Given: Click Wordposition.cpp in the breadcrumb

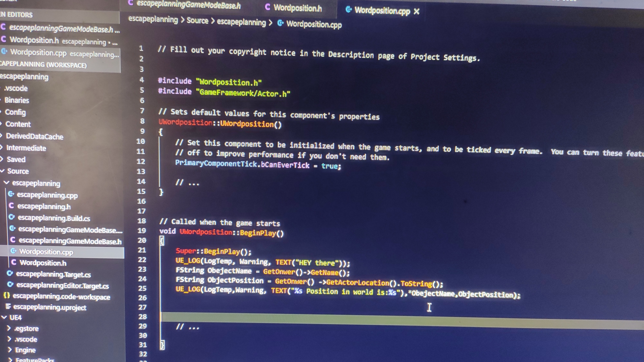Looking at the screenshot, I should (314, 24).
